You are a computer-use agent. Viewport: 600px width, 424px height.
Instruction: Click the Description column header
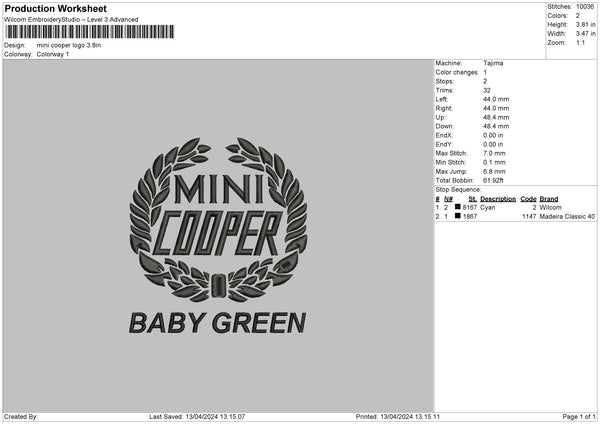pyautogui.click(x=498, y=199)
